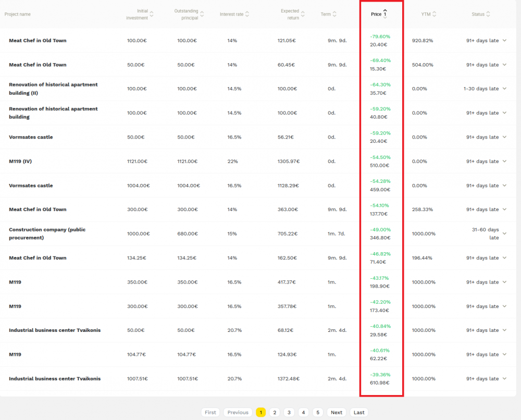
Task: Expand the M119 104.77€ investment row
Action: pyautogui.click(x=504, y=355)
